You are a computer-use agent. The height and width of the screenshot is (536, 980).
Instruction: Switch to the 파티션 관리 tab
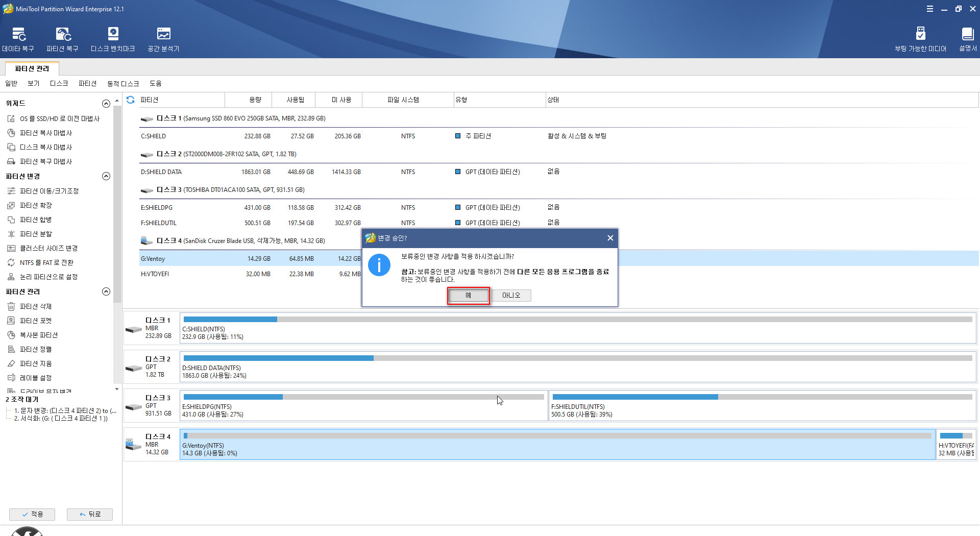coord(32,68)
